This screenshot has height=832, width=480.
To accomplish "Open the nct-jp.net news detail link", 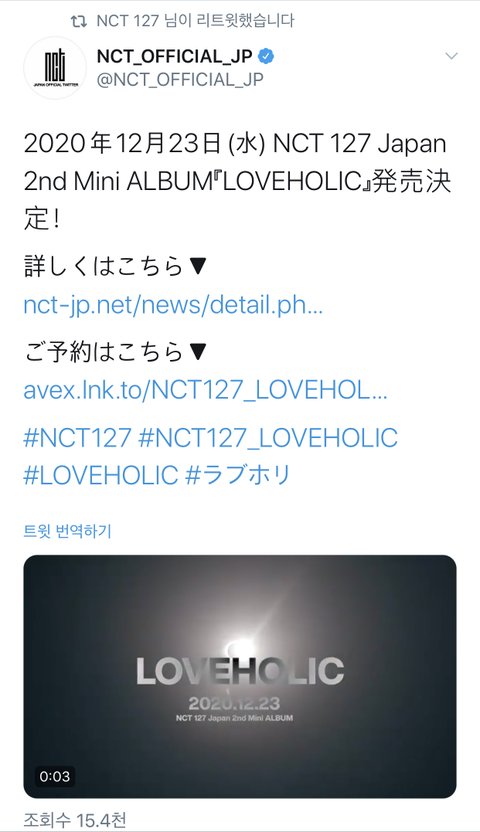I will [173, 306].
